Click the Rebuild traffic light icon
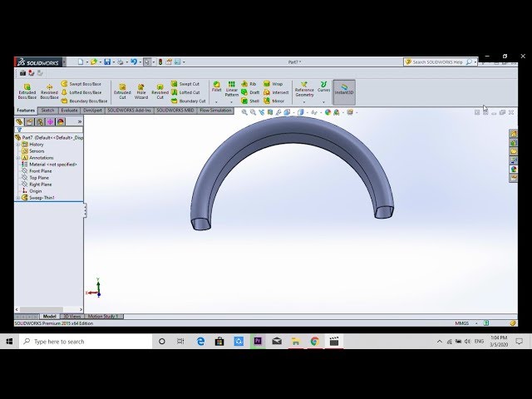 point(160,62)
